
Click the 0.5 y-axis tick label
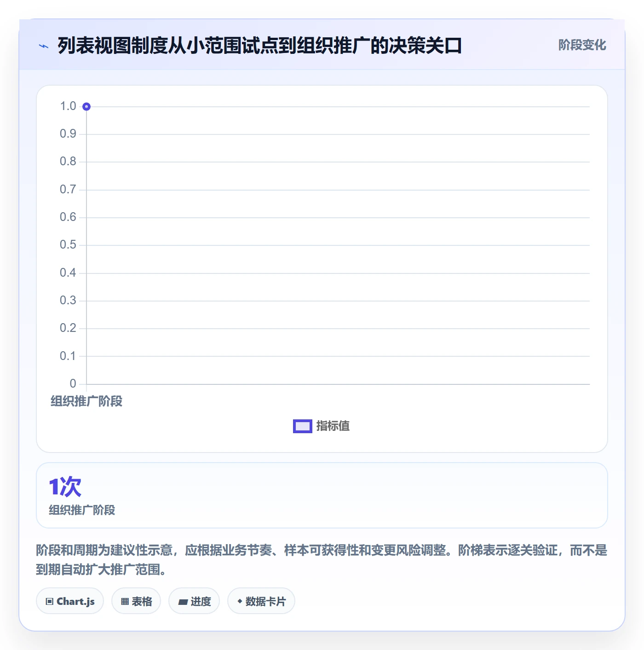tap(68, 245)
